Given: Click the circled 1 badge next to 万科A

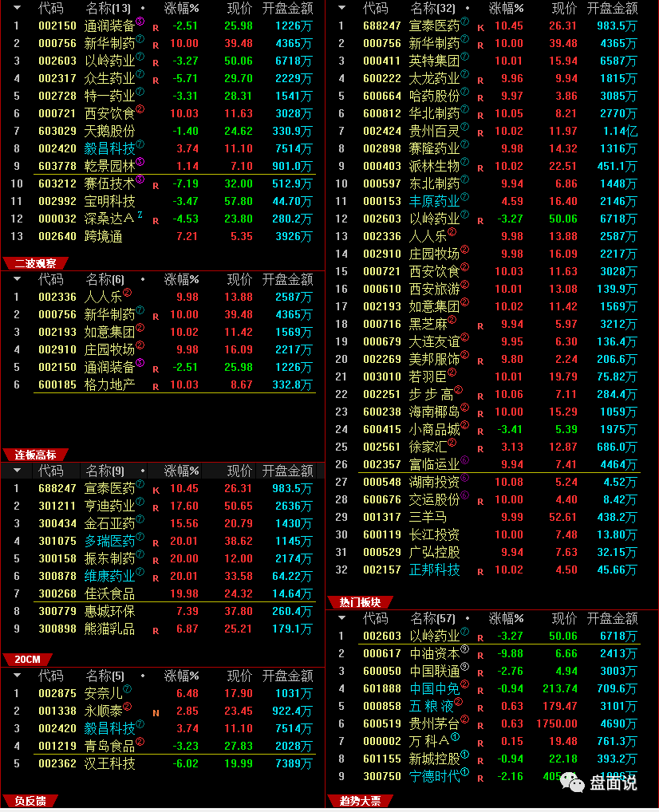Looking at the screenshot, I should (x=456, y=737).
